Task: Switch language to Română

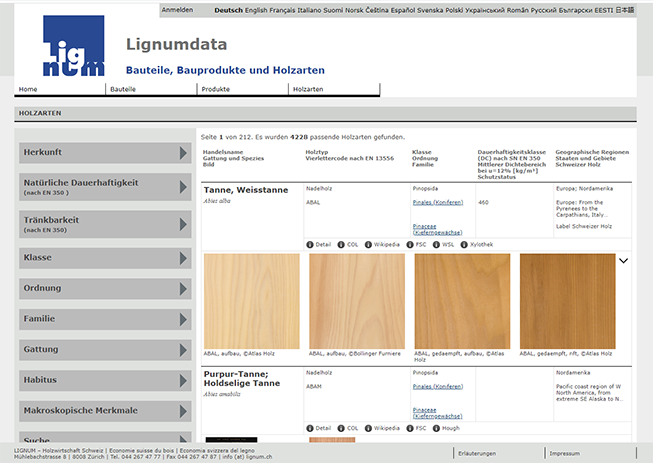Action: [x=518, y=10]
